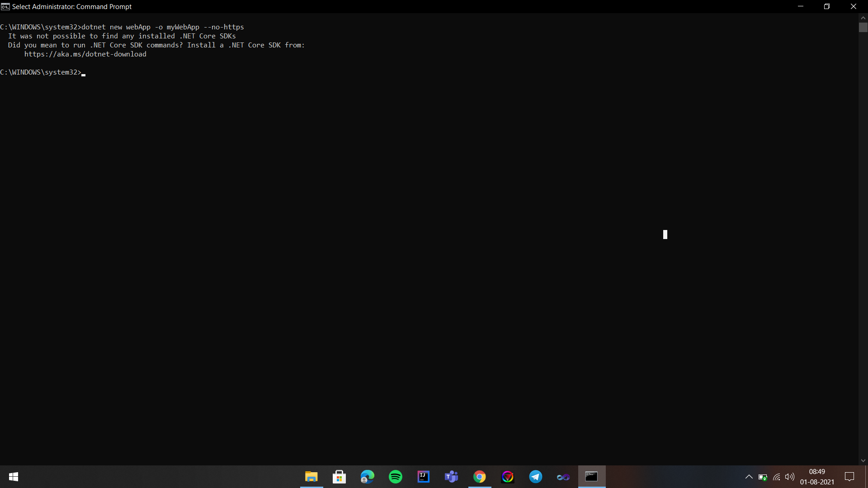Open File Explorer from the taskbar
868x488 pixels.
[311, 477]
